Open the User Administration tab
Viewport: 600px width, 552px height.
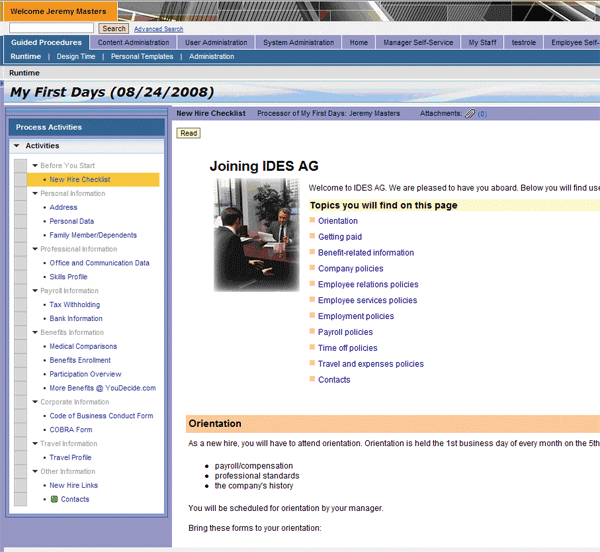pos(216,42)
